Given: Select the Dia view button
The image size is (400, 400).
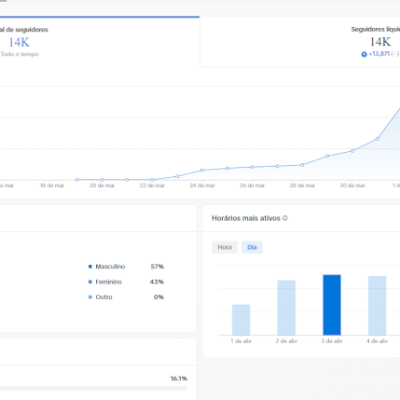Looking at the screenshot, I should pos(252,247).
